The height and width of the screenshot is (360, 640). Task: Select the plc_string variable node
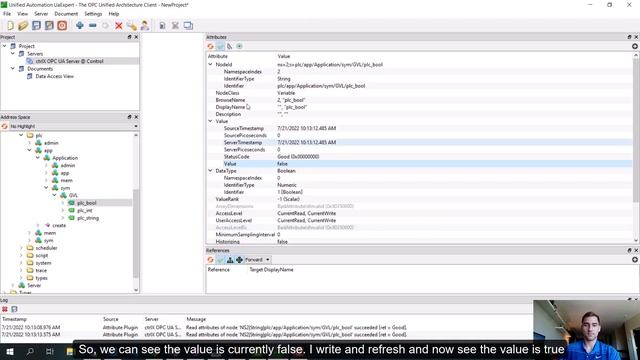pos(88,218)
